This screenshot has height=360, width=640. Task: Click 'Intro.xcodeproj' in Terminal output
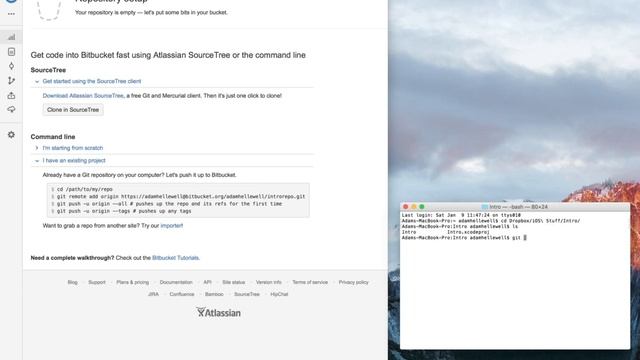tap(469, 232)
